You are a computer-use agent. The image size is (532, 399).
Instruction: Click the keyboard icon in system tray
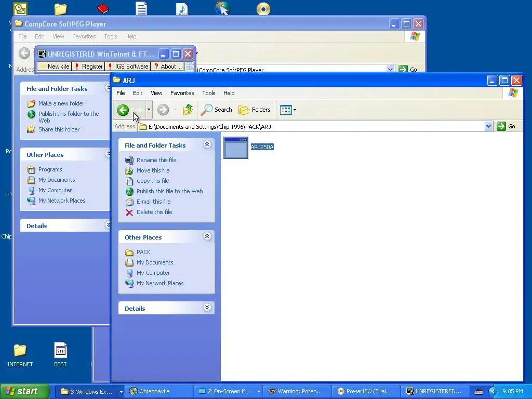(478, 392)
